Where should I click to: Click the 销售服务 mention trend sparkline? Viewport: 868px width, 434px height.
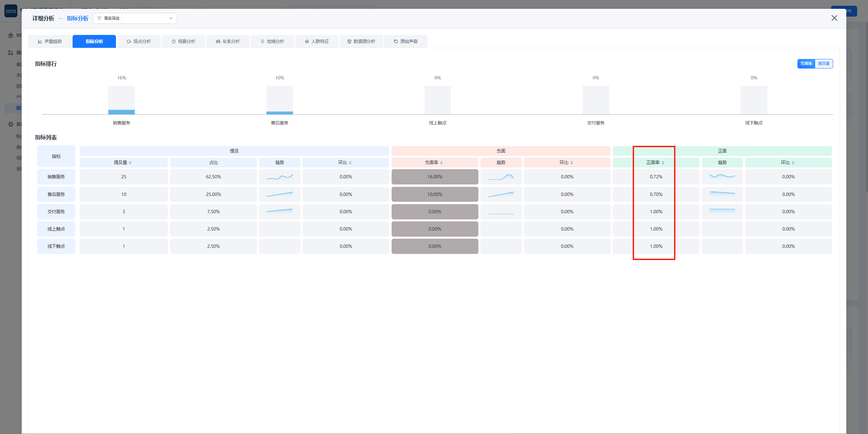pyautogui.click(x=279, y=177)
